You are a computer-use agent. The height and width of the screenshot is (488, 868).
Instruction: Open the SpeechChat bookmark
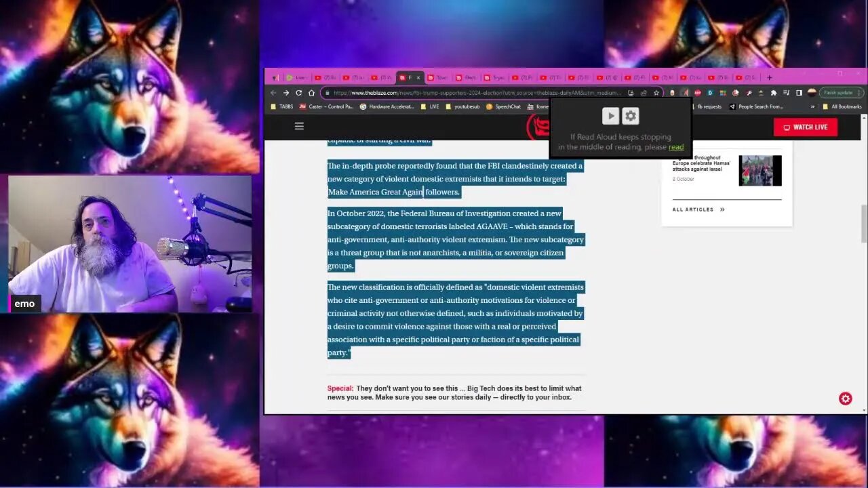tap(503, 106)
